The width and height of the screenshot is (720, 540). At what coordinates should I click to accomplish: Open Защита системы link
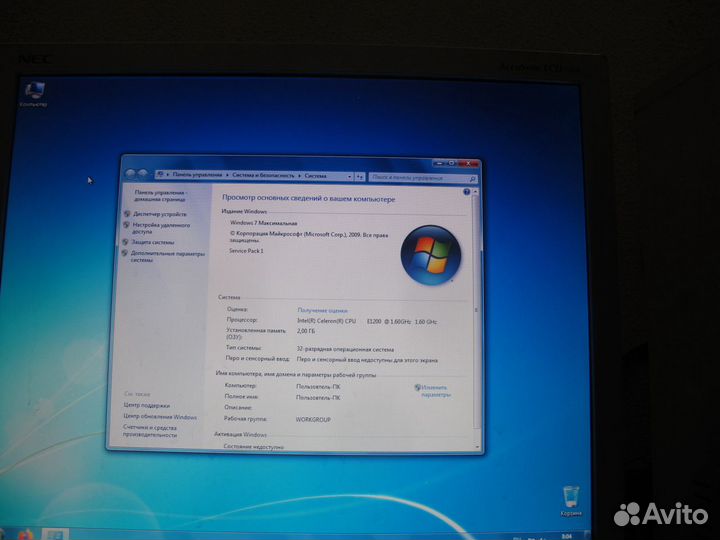153,242
